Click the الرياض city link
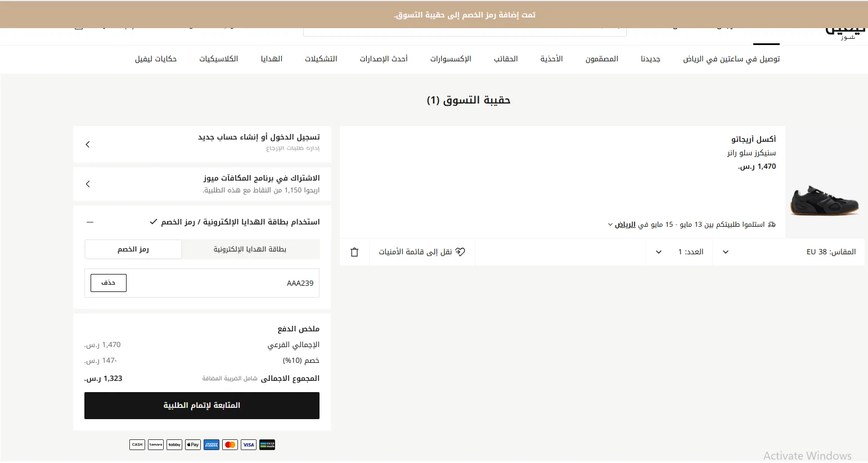The image size is (868, 463). tap(625, 224)
